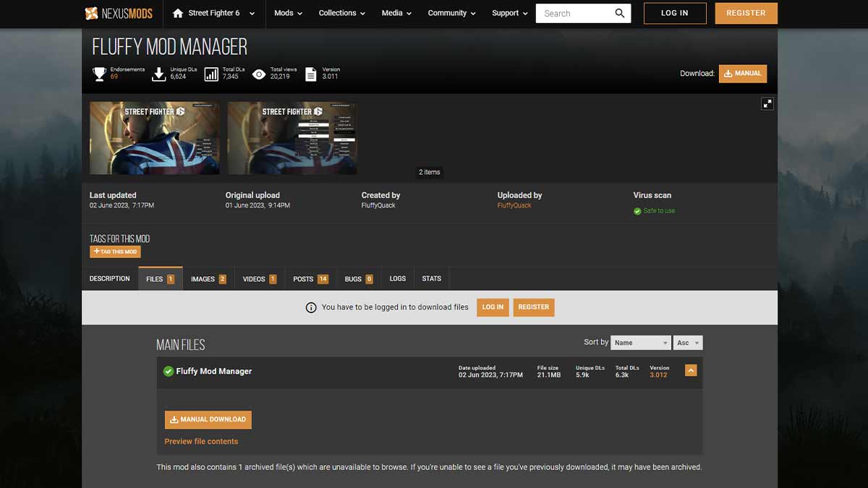Click the info icon in login notice

[x=311, y=307]
